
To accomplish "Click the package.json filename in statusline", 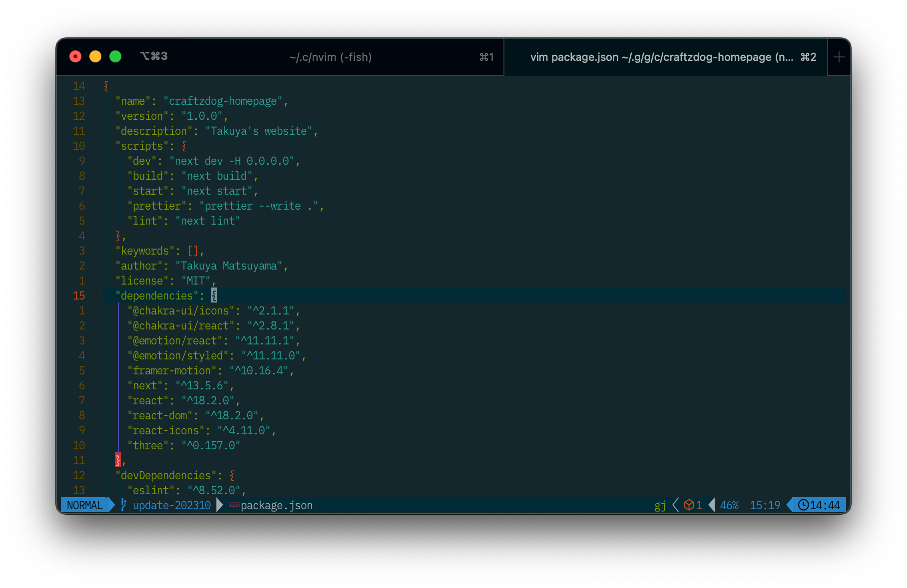I will pyautogui.click(x=277, y=505).
